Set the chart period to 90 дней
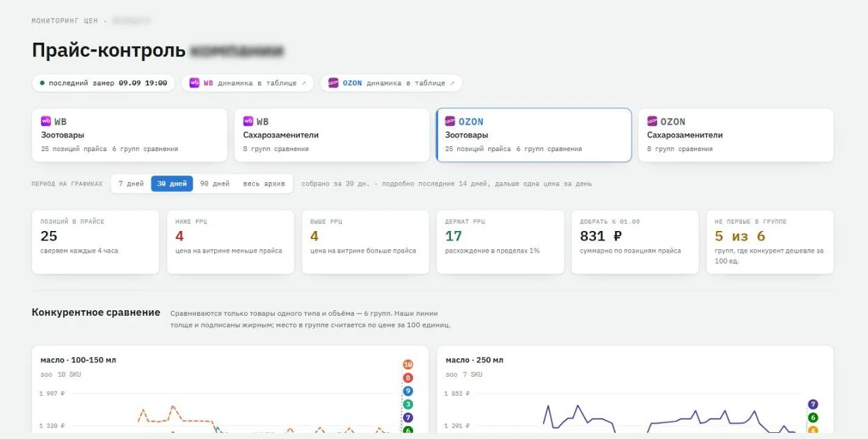This screenshot has height=439, width=868. (214, 184)
